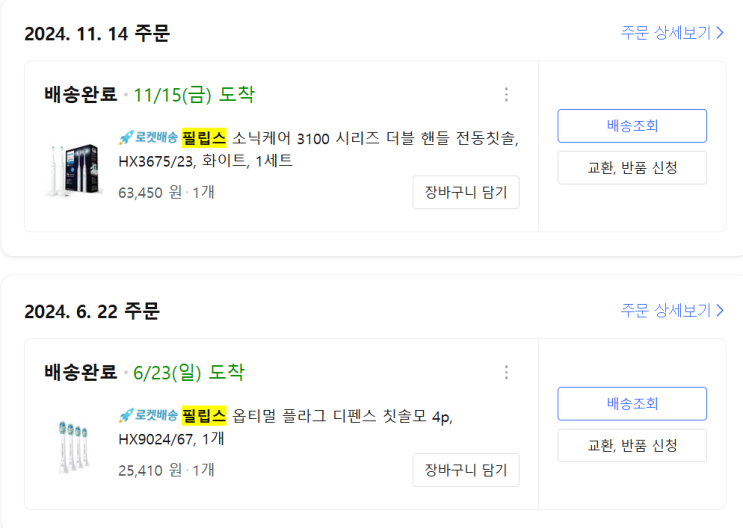Click 배송조회 for the 칫솔모 4p order
Screen dimensions: 743x528
coord(632,404)
